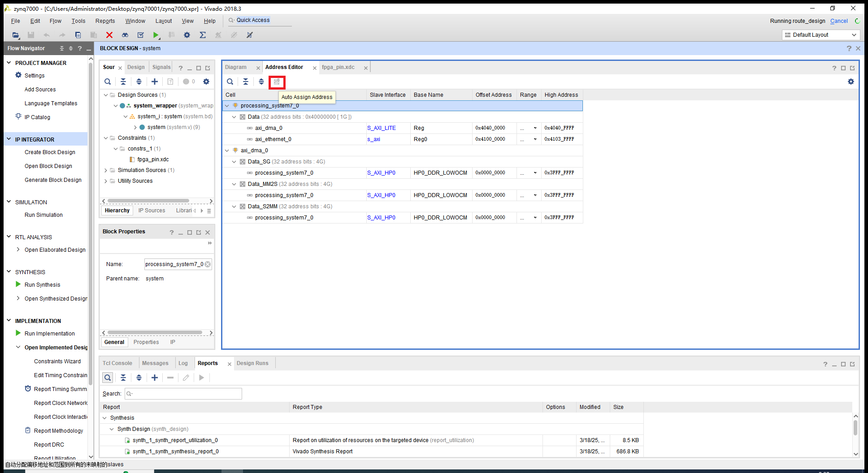Switch to IP Sources tab in Sources panel
Viewport: 868px width, 473px height.
[x=152, y=211]
